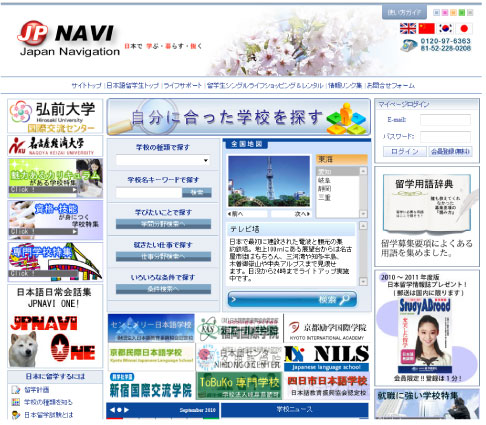486x425 pixels.
Task: Click the telephone icon near phone numbers
Action: click(x=409, y=45)
